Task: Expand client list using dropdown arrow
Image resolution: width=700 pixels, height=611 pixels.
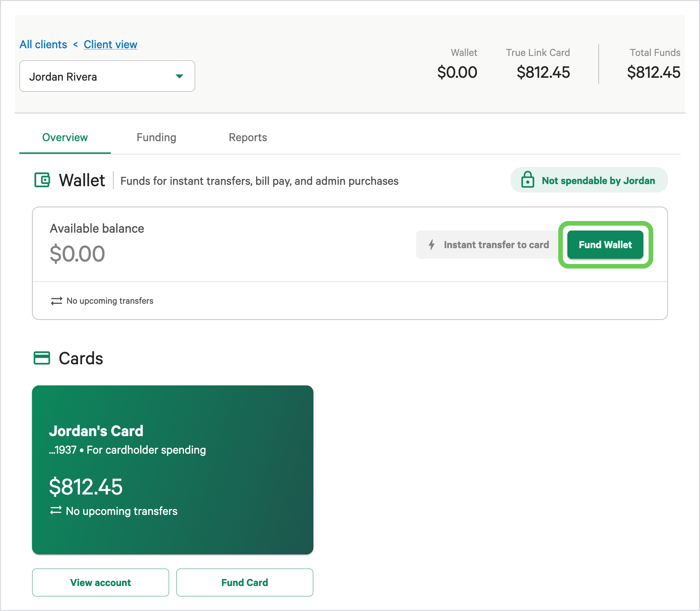Action: coord(179,76)
